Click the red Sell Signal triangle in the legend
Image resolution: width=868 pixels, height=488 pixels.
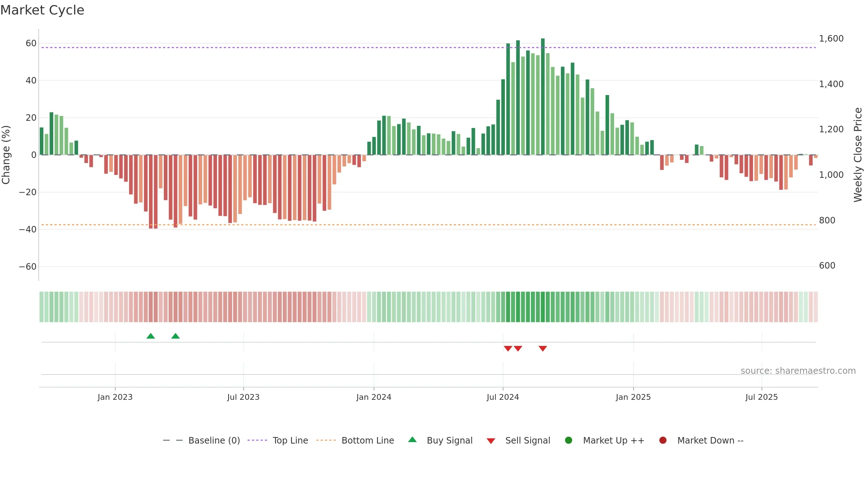[491, 441]
